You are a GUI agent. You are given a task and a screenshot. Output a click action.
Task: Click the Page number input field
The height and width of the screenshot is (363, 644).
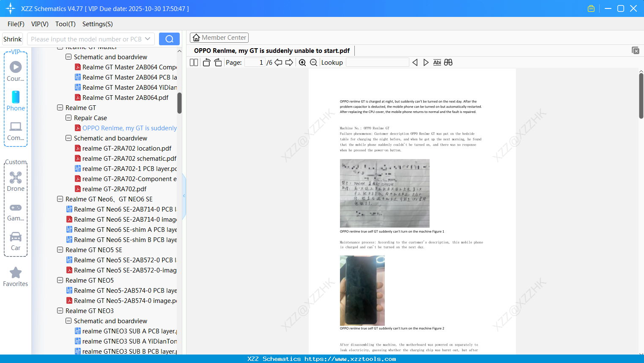point(255,63)
